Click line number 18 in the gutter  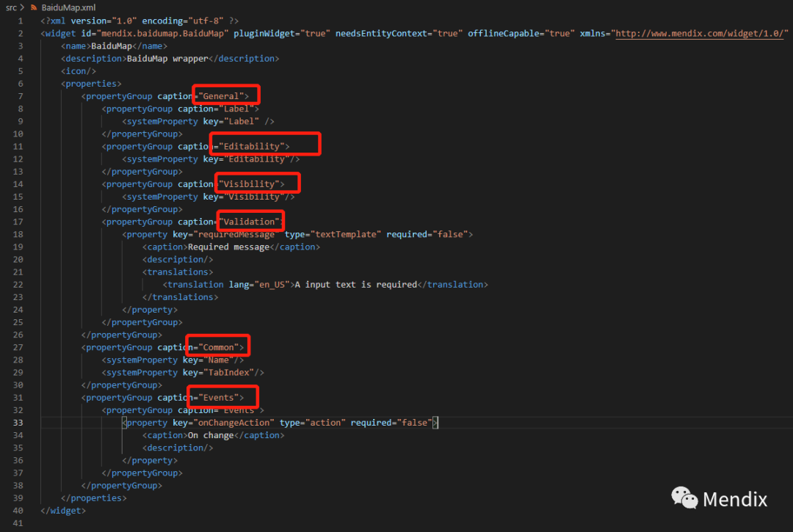tap(18, 234)
